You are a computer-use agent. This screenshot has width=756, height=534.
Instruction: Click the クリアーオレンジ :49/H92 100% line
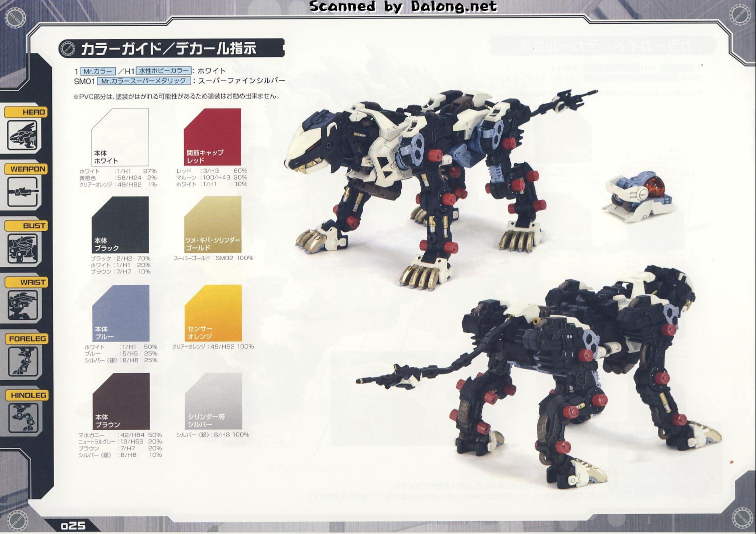(214, 346)
